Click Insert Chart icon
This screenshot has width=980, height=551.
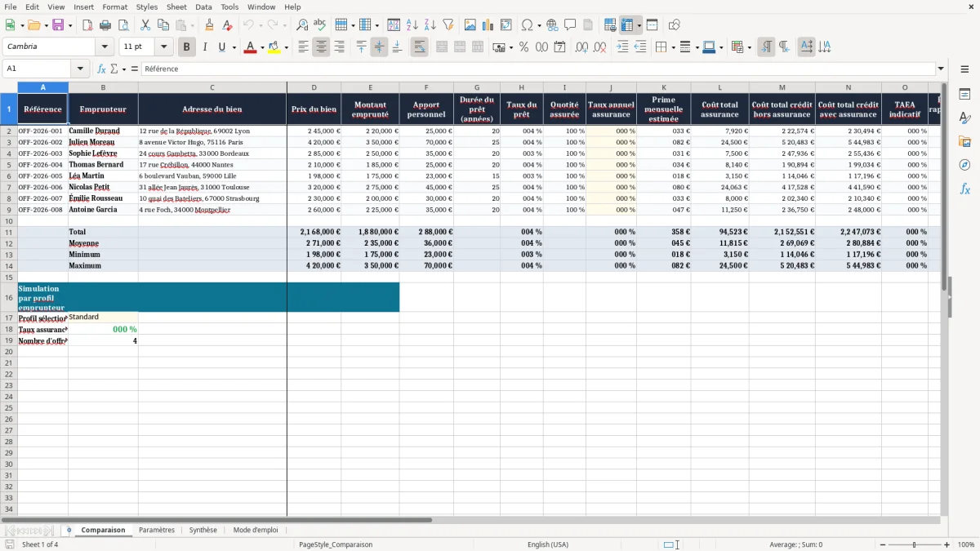tap(488, 25)
